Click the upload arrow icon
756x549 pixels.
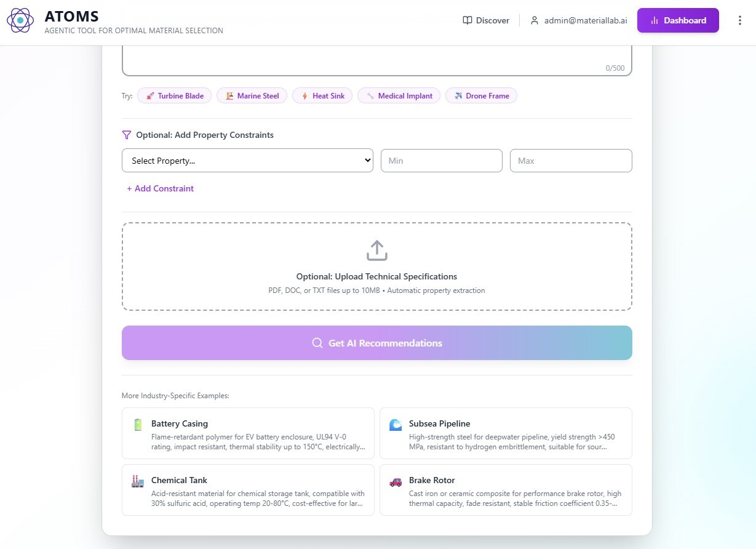click(x=376, y=250)
